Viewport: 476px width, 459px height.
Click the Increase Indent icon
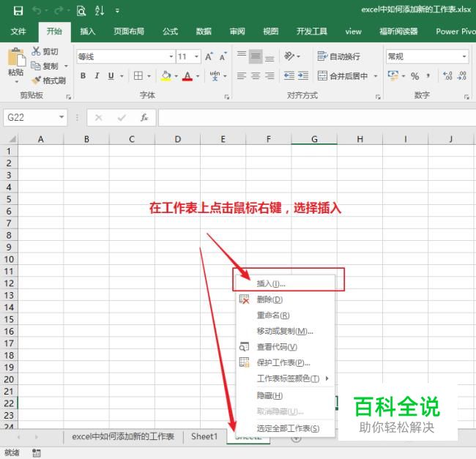point(303,75)
